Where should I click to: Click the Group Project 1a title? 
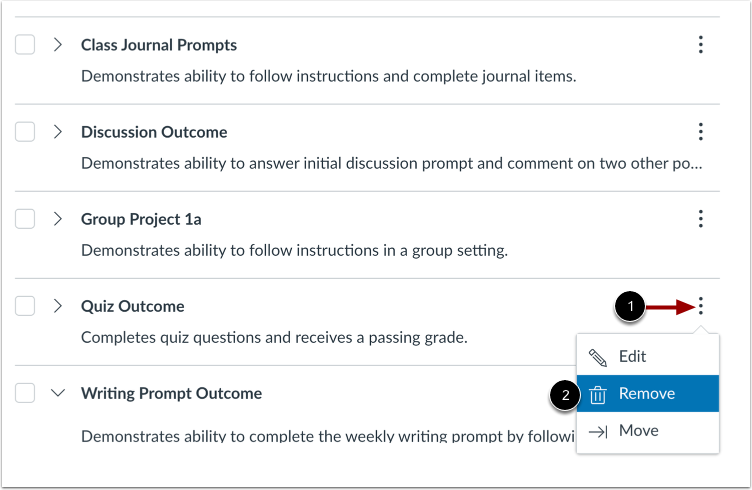click(141, 219)
